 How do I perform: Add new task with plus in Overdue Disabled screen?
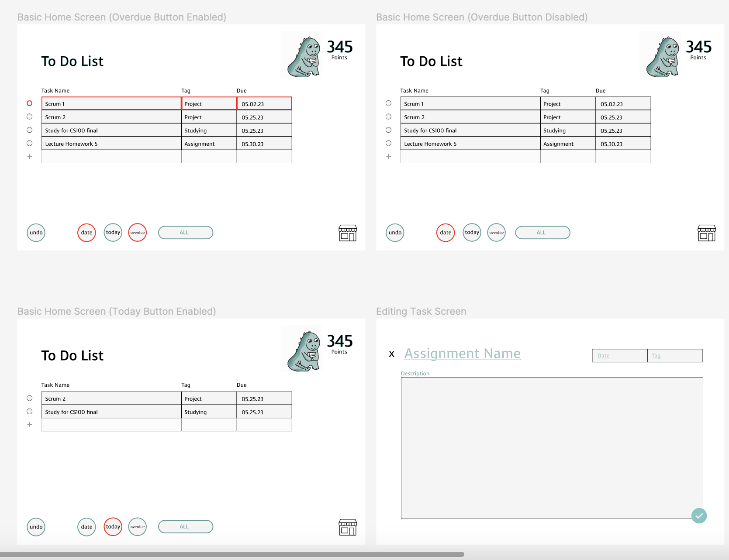(388, 156)
